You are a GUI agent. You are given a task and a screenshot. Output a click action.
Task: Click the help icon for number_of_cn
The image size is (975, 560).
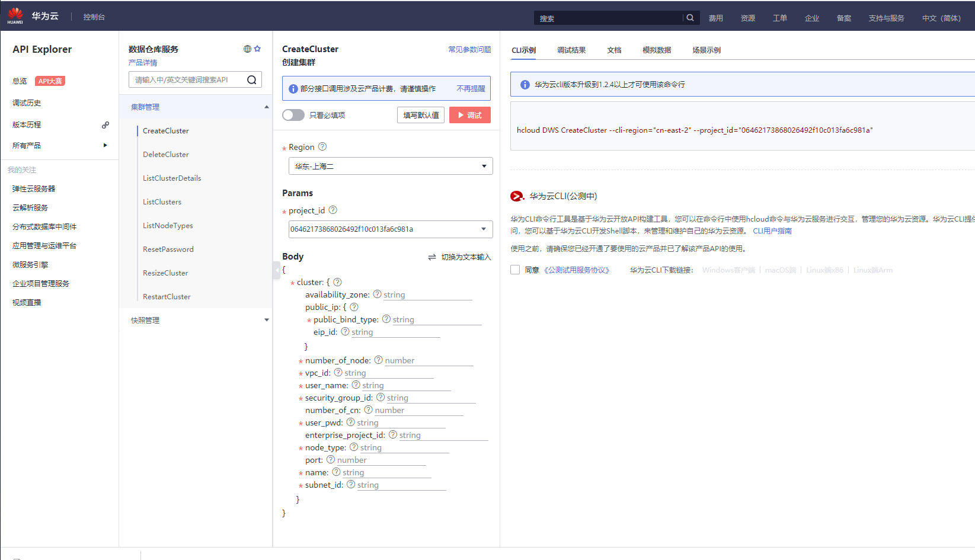368,409
